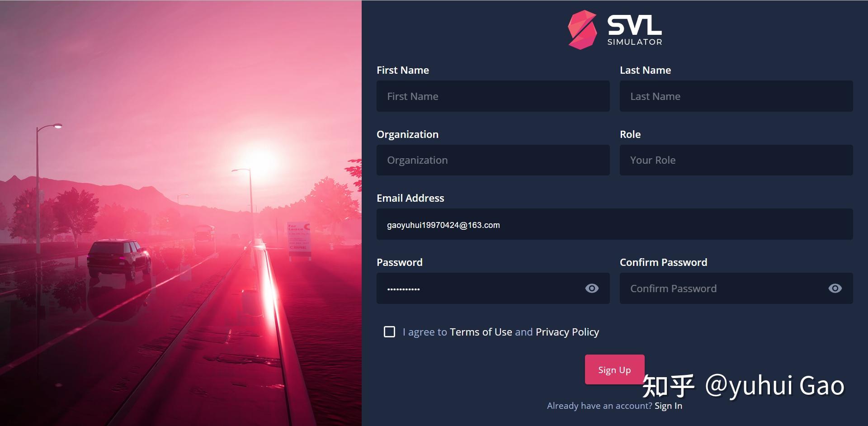Click the Email Address label
The width and height of the screenshot is (868, 426).
410,198
